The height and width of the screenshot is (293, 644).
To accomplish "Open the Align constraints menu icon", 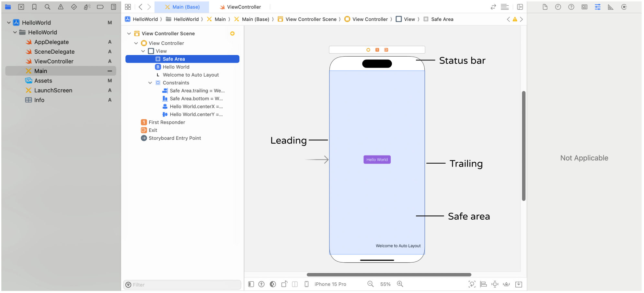I will click(483, 284).
